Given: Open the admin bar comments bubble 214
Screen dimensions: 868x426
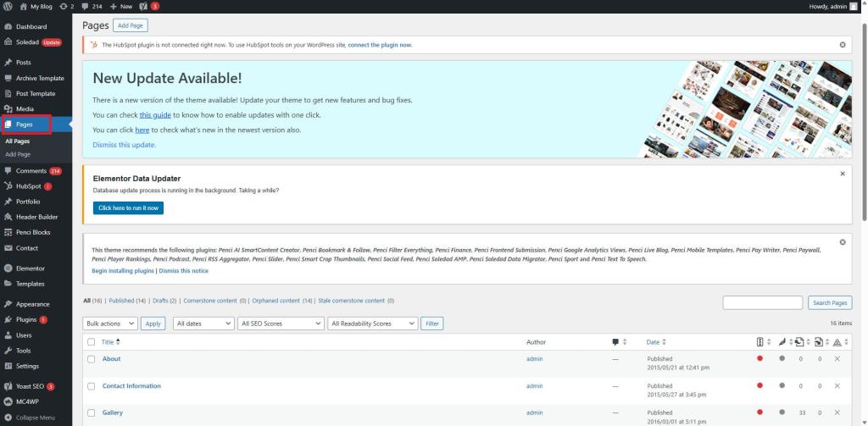Looking at the screenshot, I should [x=92, y=6].
